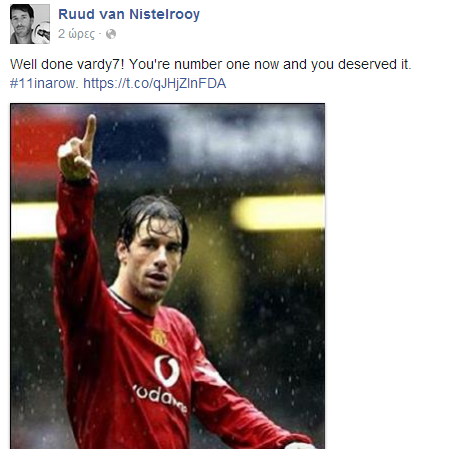Click the "vodafone" lettering on the shirt
The height and width of the screenshot is (449, 475).
point(160,398)
